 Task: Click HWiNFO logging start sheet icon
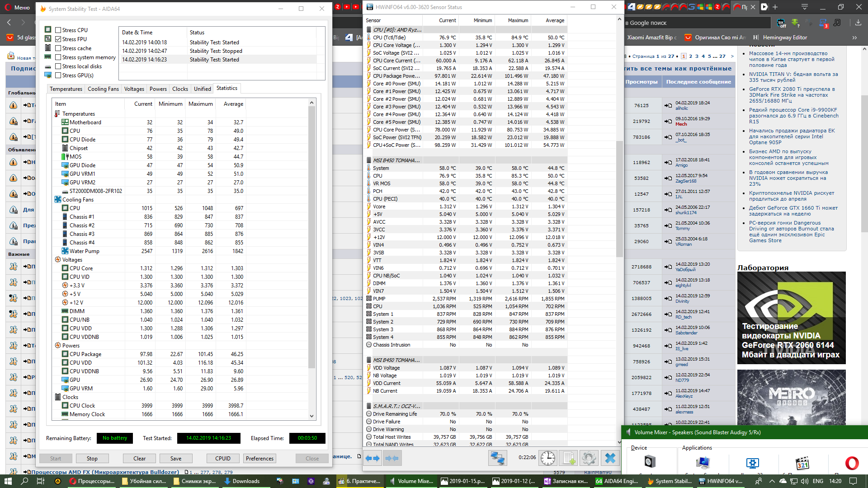point(569,458)
